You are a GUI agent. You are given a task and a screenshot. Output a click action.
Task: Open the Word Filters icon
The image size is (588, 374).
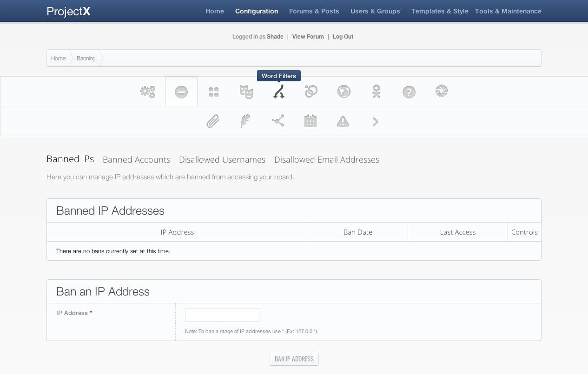pos(279,92)
